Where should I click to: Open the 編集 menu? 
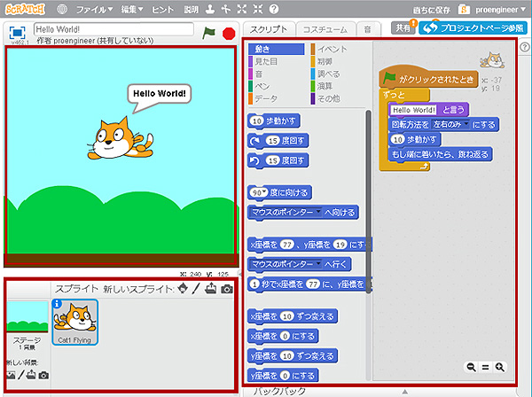pyautogui.click(x=132, y=10)
